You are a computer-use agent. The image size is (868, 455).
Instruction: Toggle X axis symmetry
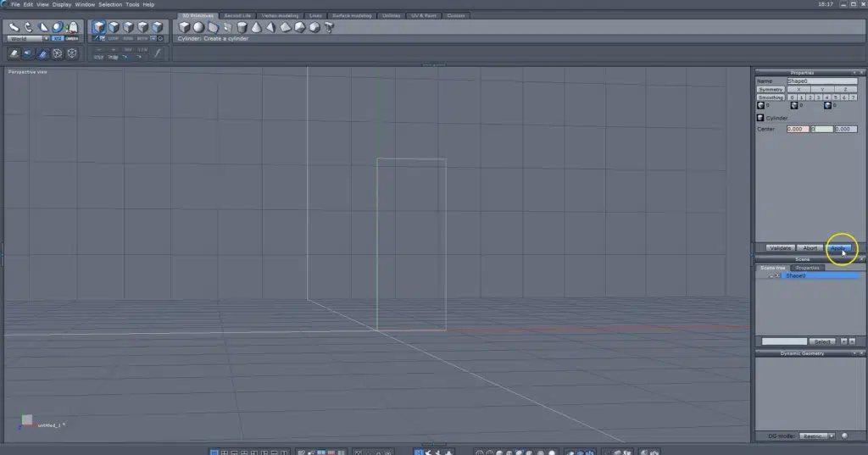tap(798, 89)
